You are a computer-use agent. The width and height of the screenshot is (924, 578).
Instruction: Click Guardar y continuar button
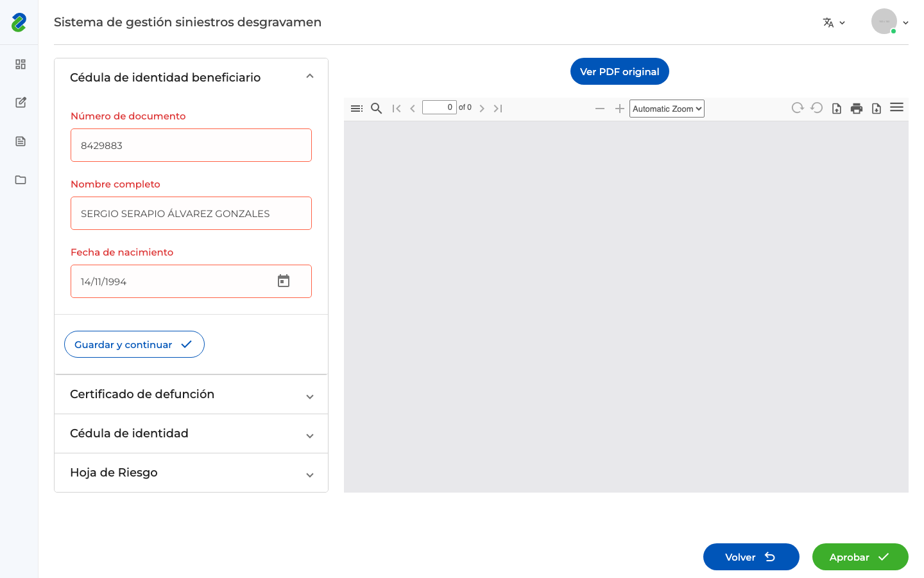(x=134, y=344)
